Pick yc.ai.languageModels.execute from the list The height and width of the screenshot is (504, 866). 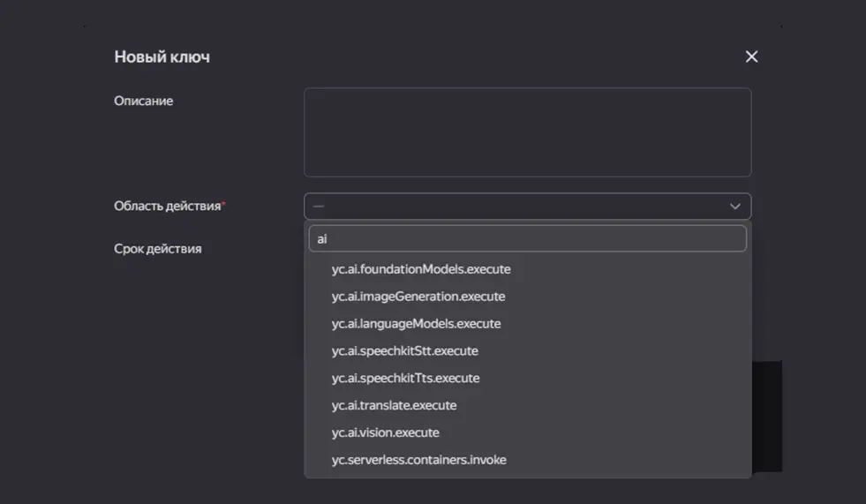tap(416, 324)
